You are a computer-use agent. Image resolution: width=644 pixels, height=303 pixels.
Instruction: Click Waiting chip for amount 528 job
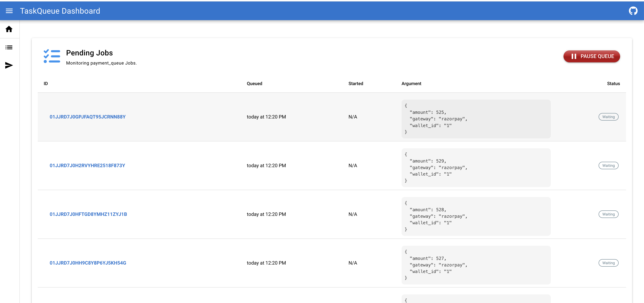click(608, 214)
